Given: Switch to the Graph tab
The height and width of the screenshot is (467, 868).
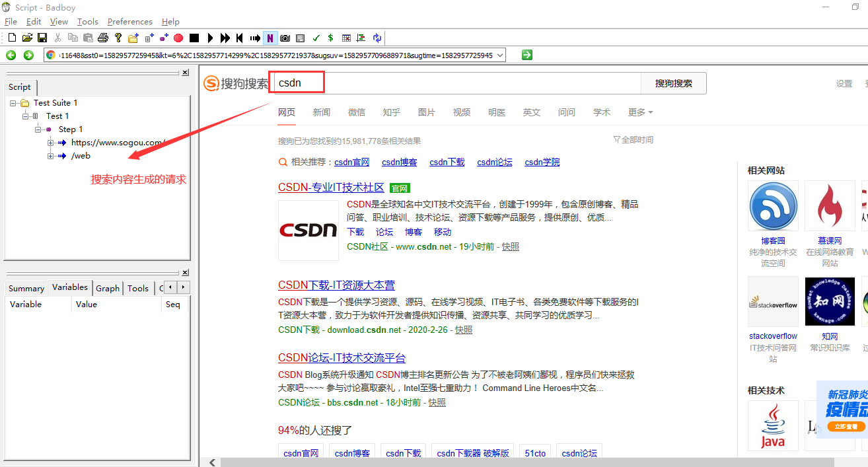Looking at the screenshot, I should click(108, 288).
